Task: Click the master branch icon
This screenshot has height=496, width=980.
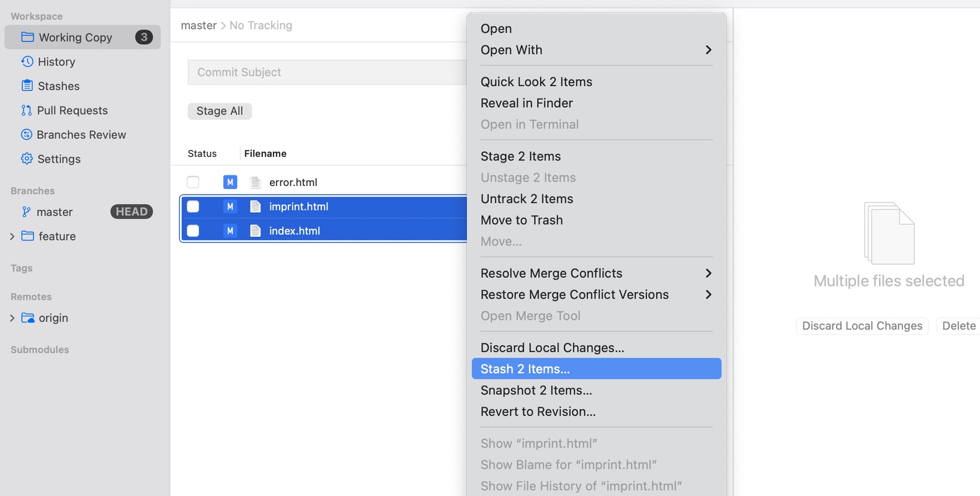Action: pos(25,211)
